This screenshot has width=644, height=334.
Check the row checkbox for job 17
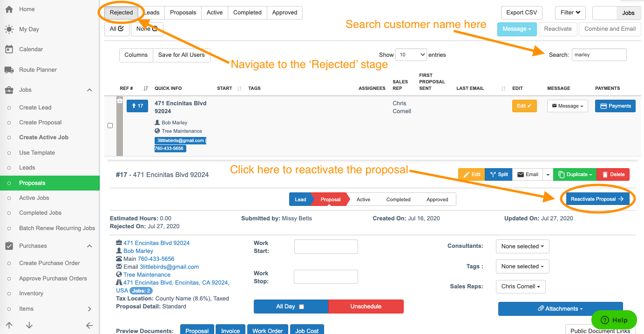110,126
